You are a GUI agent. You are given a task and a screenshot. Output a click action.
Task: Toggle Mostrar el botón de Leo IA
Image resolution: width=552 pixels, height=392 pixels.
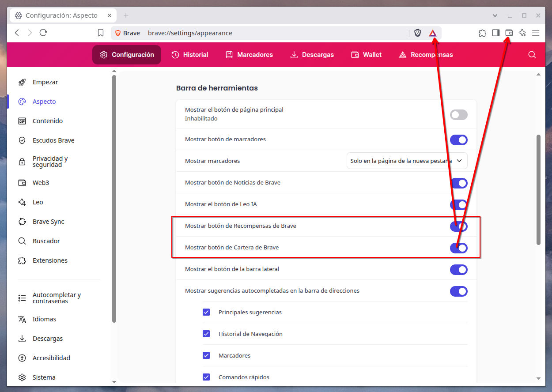458,205
